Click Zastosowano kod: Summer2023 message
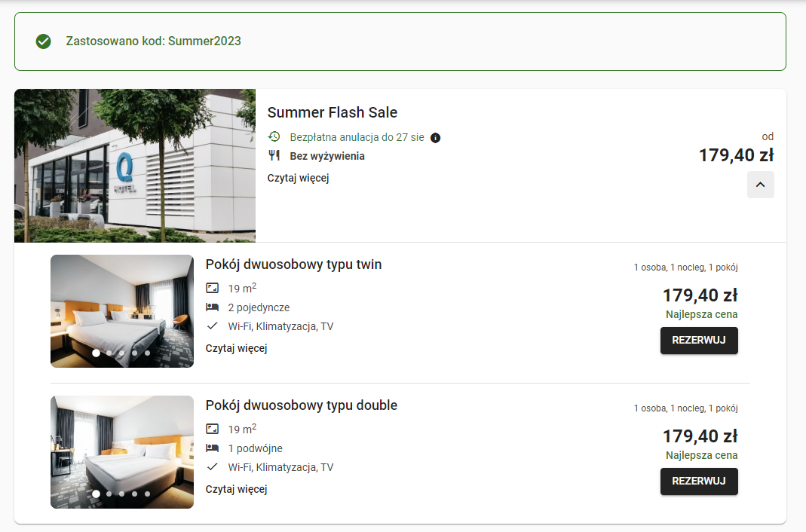 click(x=153, y=41)
